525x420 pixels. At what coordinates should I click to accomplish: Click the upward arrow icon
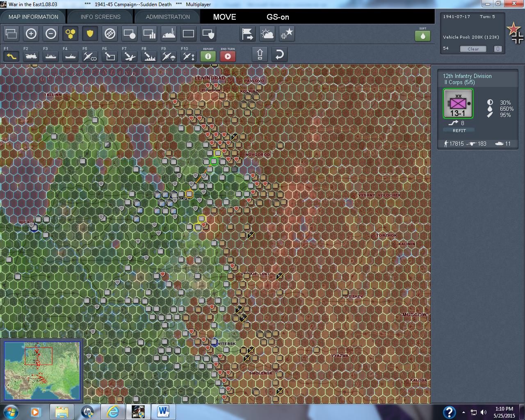tap(260, 55)
